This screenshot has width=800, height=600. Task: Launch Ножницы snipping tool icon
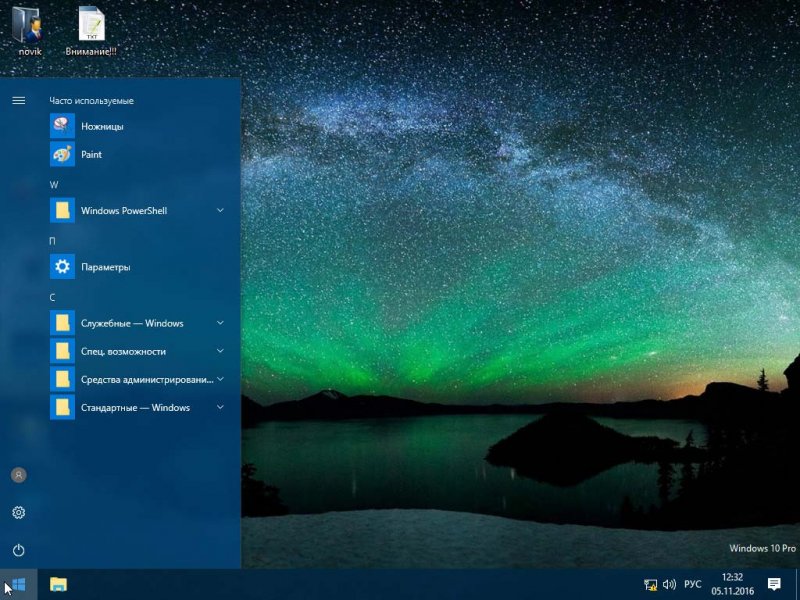click(62, 126)
